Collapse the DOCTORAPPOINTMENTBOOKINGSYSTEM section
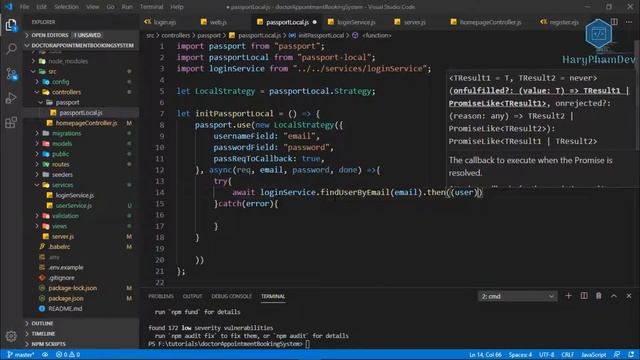This screenshot has width=640, height=360. (x=81, y=45)
